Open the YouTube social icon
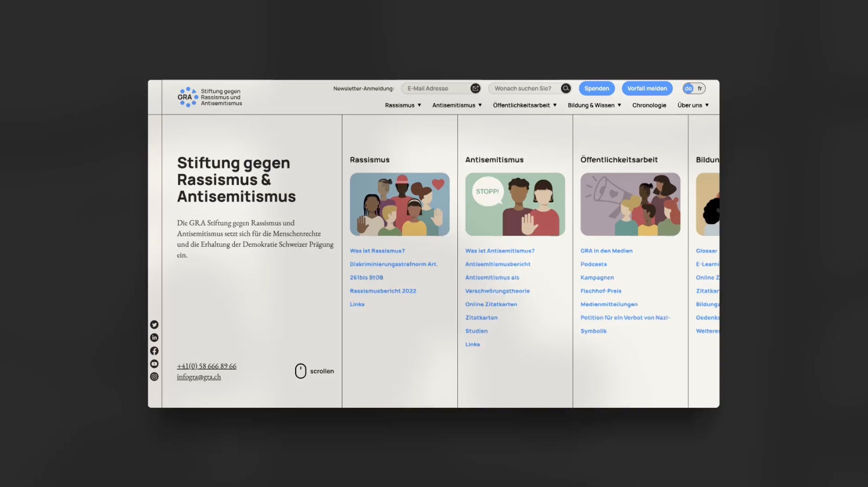The image size is (868, 487). pyautogui.click(x=154, y=364)
